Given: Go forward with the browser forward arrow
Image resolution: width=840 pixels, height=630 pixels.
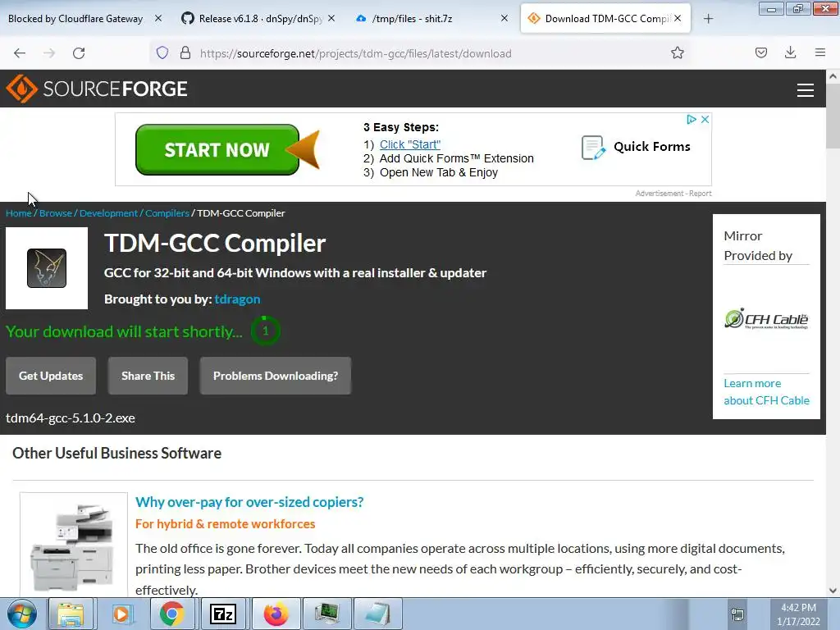Looking at the screenshot, I should point(49,53).
